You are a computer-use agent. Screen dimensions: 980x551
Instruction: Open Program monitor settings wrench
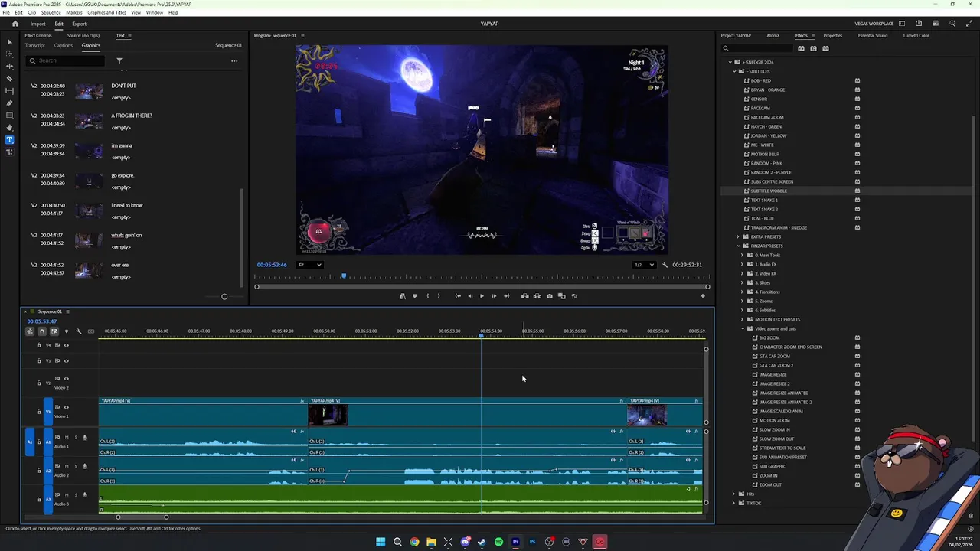click(665, 265)
